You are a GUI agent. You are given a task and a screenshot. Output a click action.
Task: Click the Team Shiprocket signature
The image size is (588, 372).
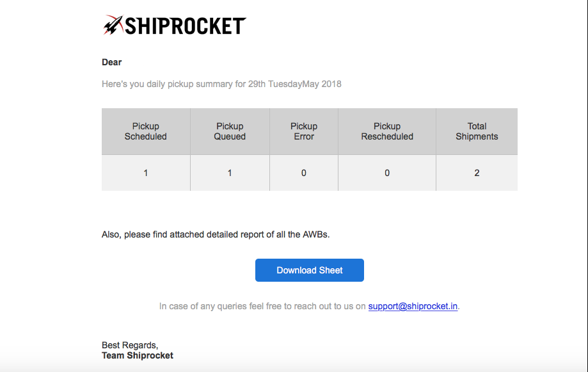tap(138, 355)
